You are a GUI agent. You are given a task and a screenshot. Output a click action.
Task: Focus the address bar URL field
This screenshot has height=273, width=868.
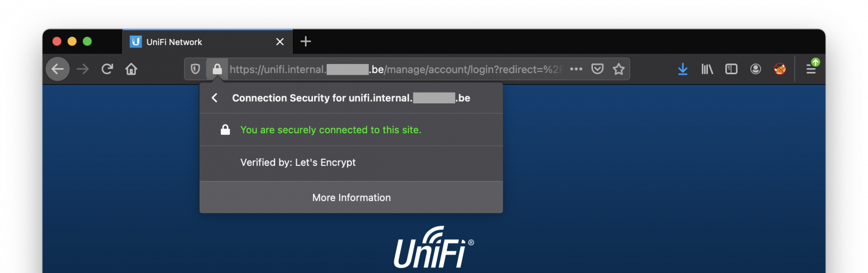tap(396, 69)
